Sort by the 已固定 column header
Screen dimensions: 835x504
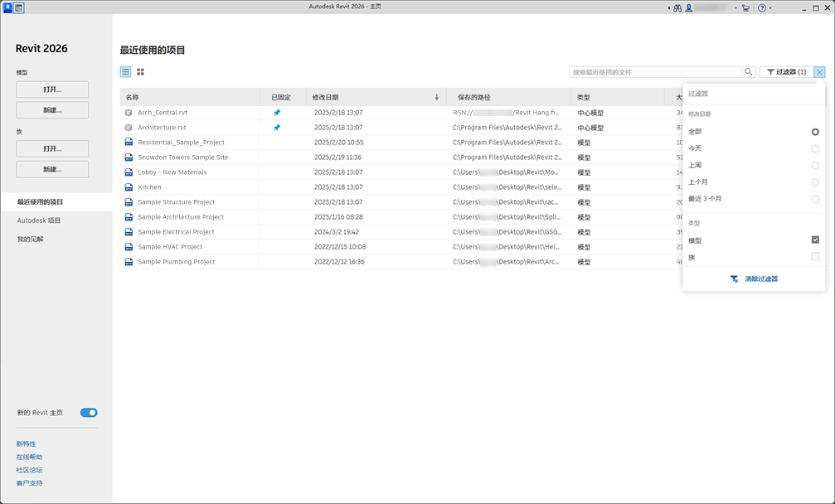pos(283,97)
